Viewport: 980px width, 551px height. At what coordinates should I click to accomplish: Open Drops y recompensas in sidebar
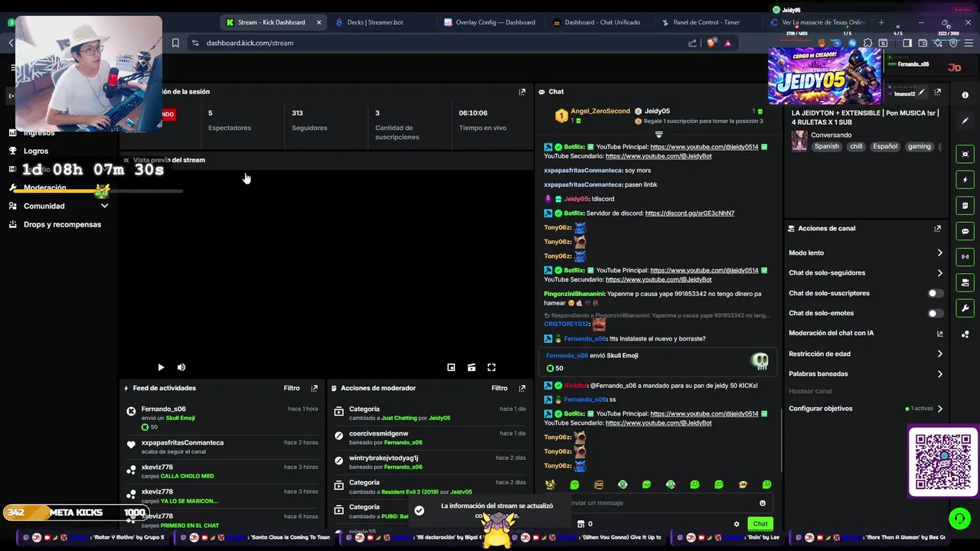tap(62, 224)
